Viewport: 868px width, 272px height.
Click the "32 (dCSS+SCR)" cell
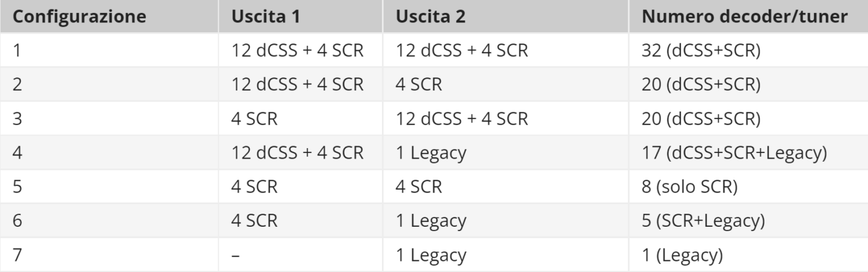click(701, 51)
